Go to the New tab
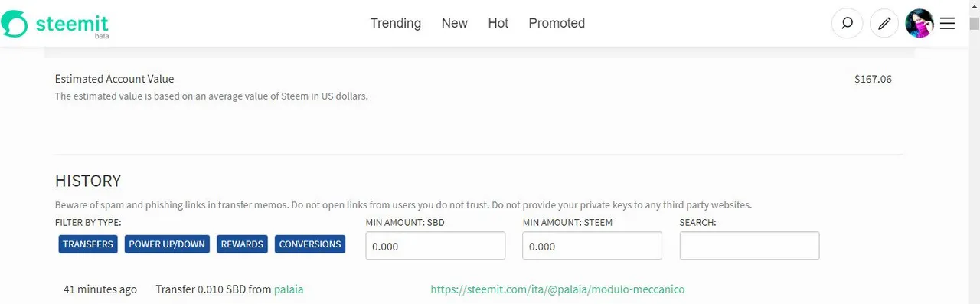 pyautogui.click(x=454, y=23)
